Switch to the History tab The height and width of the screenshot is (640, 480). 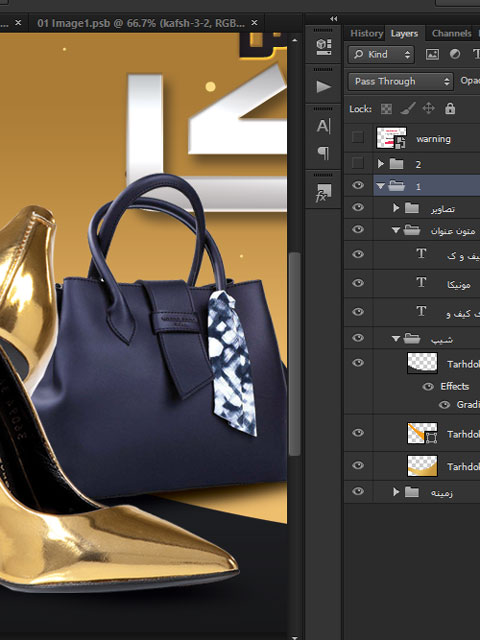tap(367, 33)
